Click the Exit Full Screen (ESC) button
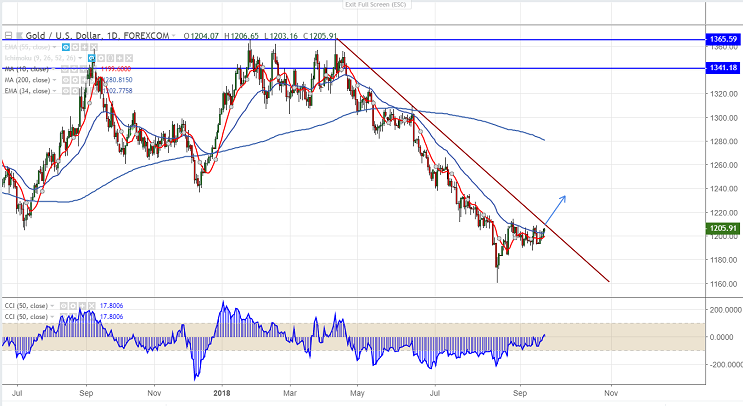The width and height of the screenshot is (743, 406). [376, 4]
